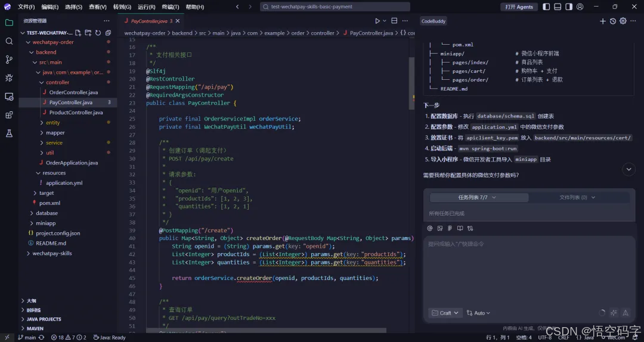Open application.yml in explorer
Viewport: 644px width, 342px height.
(64, 183)
